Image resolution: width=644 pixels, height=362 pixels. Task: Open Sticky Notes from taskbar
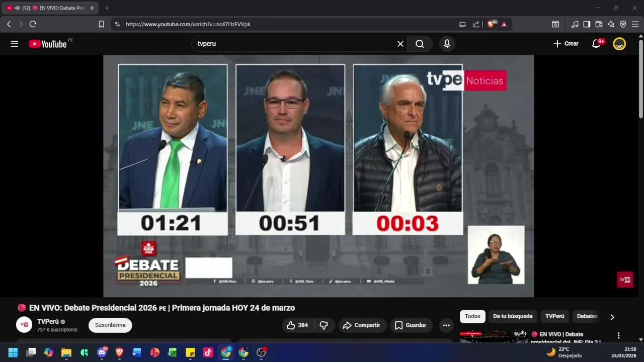[190, 352]
